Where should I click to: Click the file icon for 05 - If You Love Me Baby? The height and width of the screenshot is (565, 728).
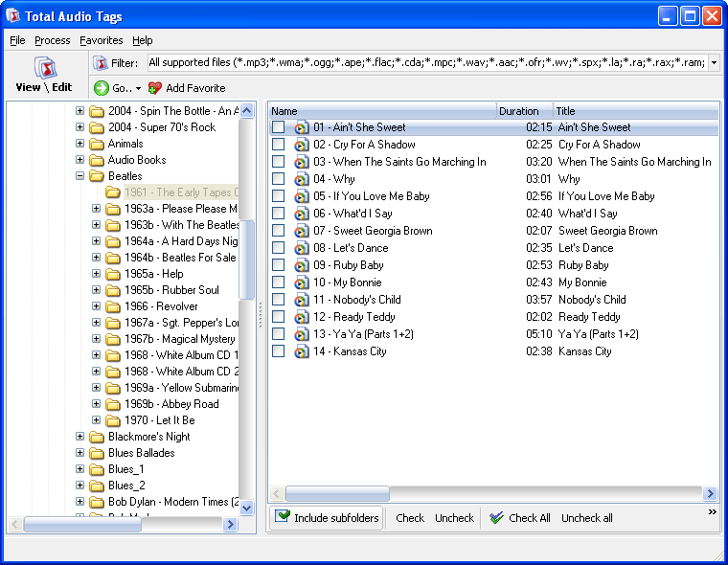click(301, 196)
